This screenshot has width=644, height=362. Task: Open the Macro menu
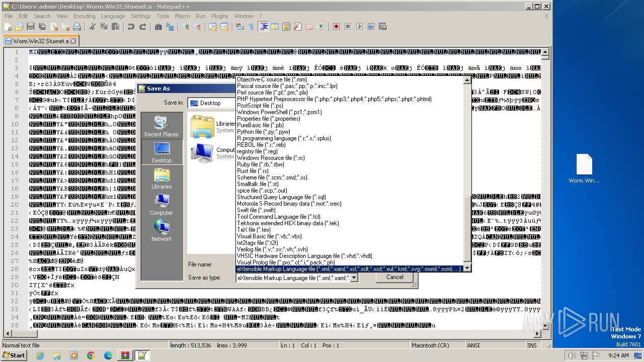(x=182, y=16)
